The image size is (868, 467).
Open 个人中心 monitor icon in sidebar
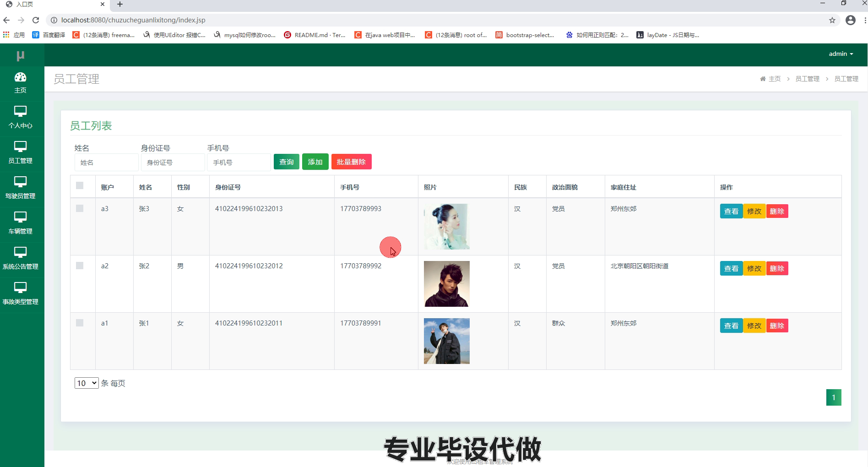tap(21, 111)
